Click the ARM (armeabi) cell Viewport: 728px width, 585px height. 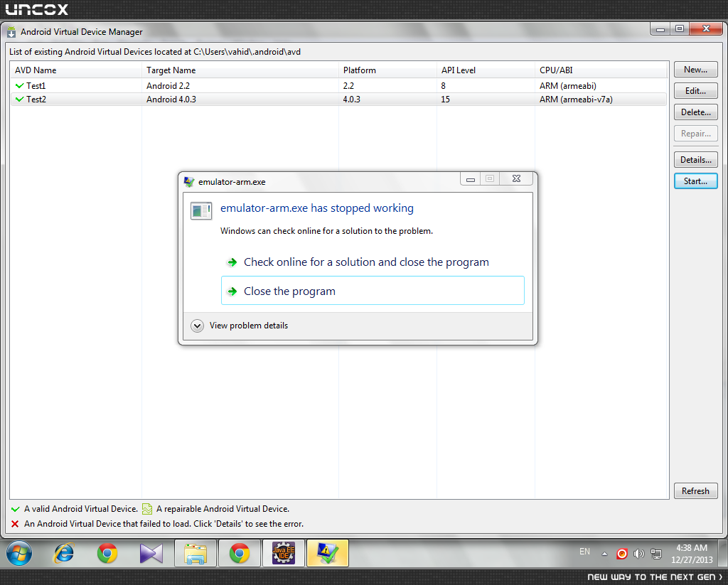(568, 86)
